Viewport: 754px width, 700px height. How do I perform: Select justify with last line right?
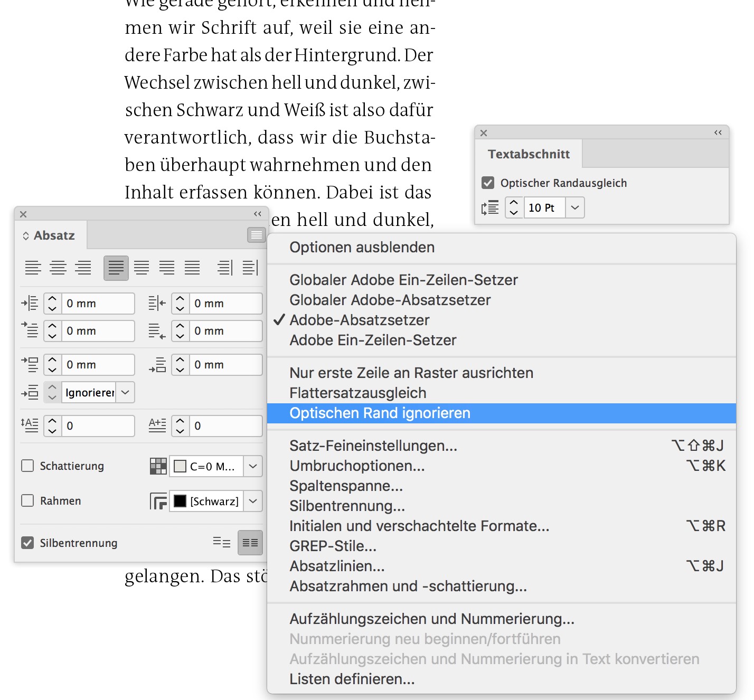(167, 268)
